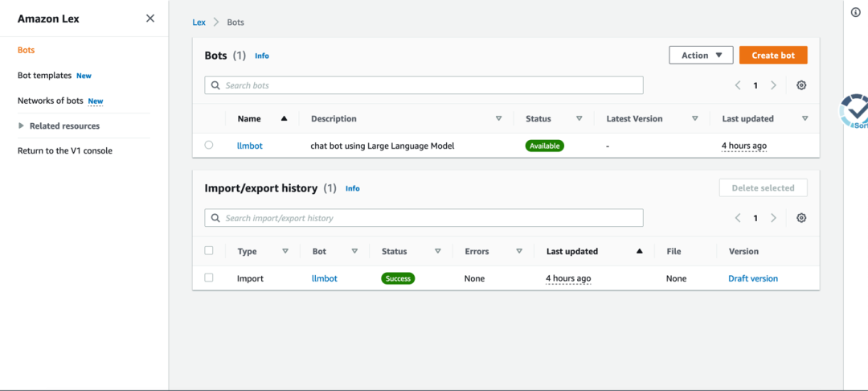Screen dimensions: 868x391
Task: Open Bots table settings gear
Action: click(801, 85)
